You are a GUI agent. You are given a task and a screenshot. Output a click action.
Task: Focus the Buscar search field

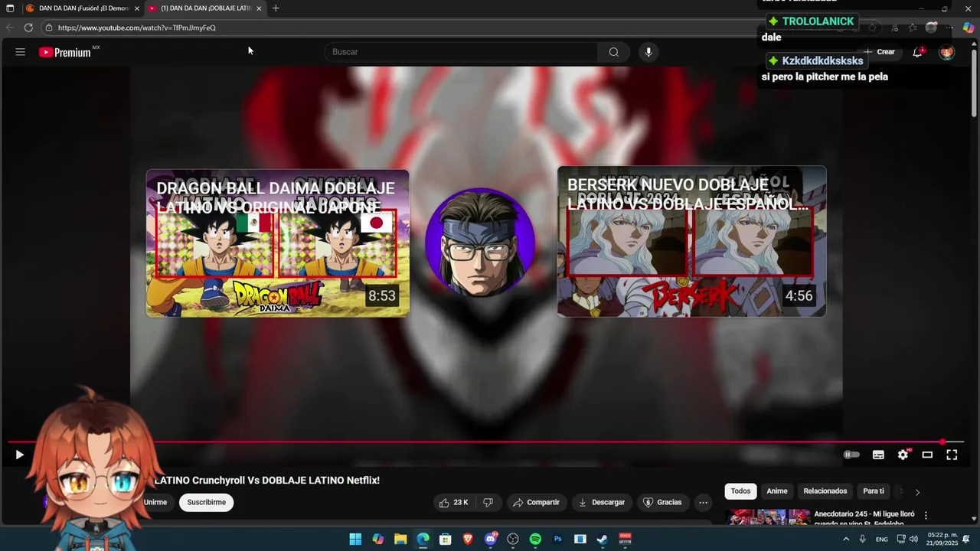pos(462,52)
